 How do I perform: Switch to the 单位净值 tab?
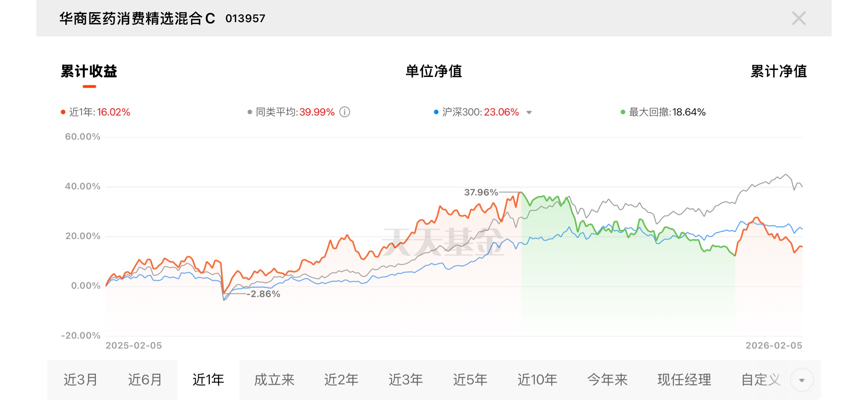point(434,72)
